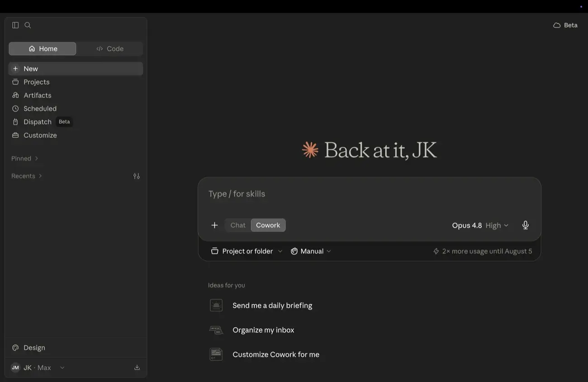Open Design at the sidebar bottom
Viewport: 588px width, 382px height.
pyautogui.click(x=76, y=348)
